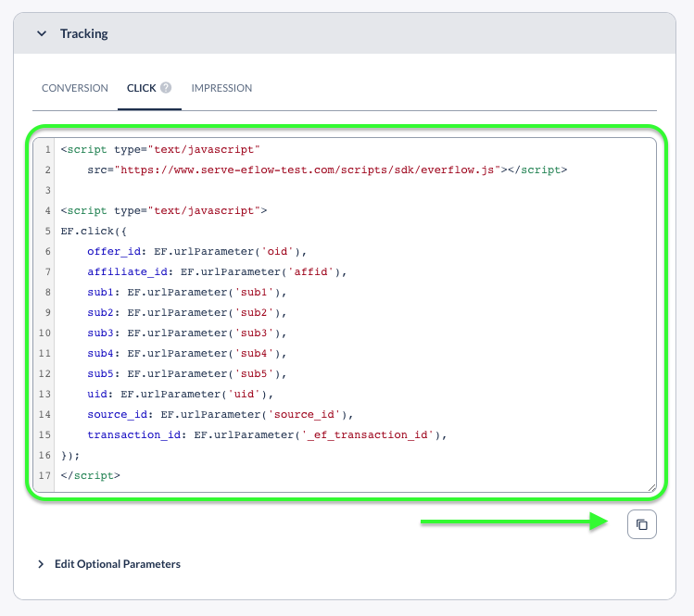Viewport: 694px width, 616px height.
Task: Click the Tracking section title
Action: pyautogui.click(x=84, y=33)
